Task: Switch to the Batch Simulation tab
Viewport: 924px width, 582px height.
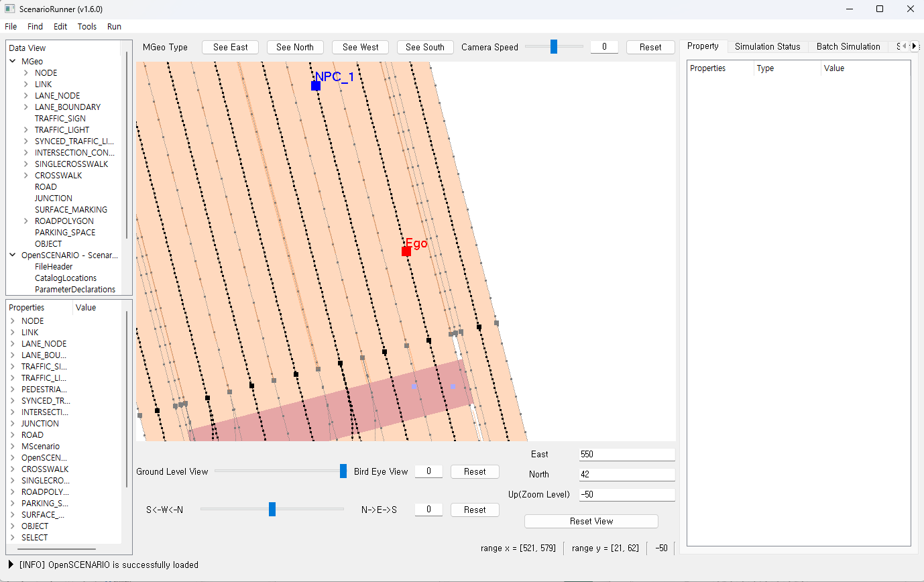Action: click(848, 46)
